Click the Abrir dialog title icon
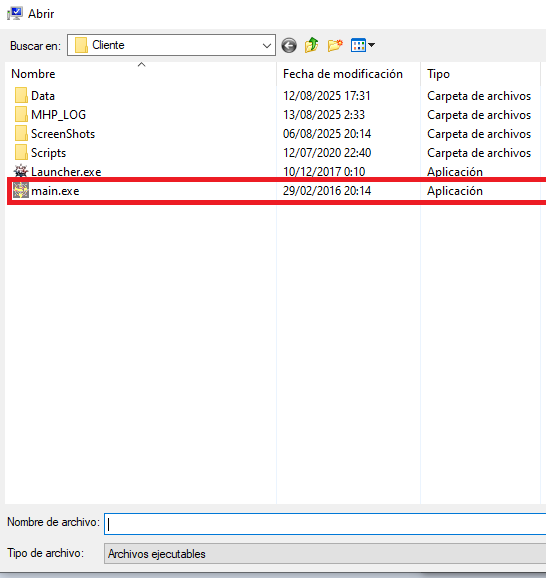546x578 pixels. 15,14
